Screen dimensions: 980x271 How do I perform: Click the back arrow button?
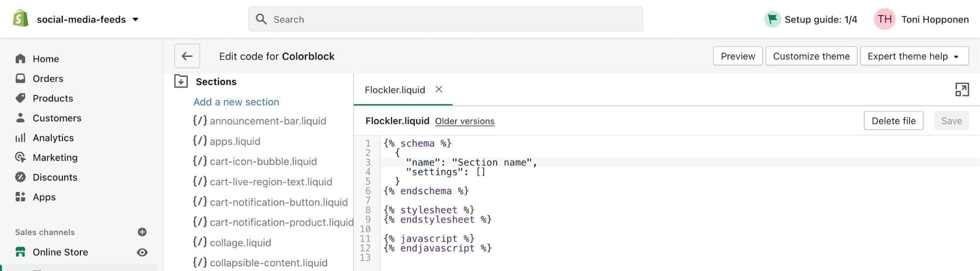pyautogui.click(x=187, y=56)
